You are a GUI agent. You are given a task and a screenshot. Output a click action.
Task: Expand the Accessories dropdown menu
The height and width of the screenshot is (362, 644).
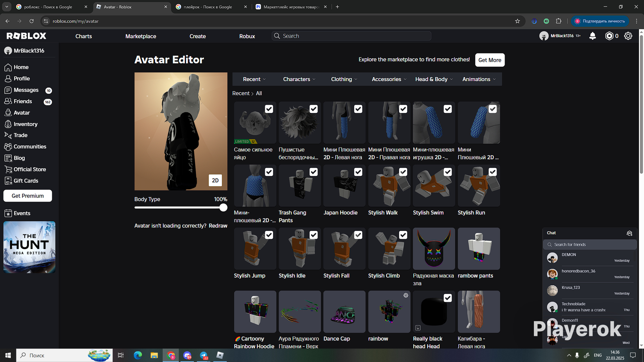389,79
